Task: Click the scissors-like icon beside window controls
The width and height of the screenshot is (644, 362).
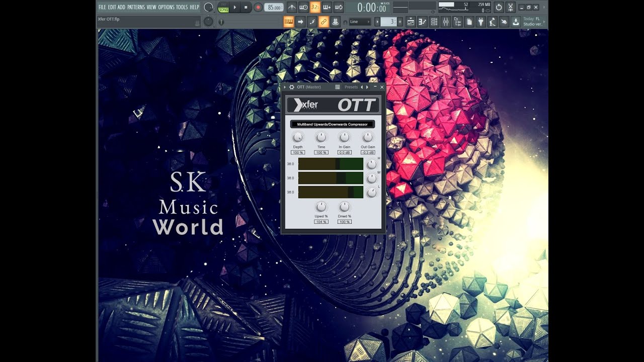Action: pos(511,7)
